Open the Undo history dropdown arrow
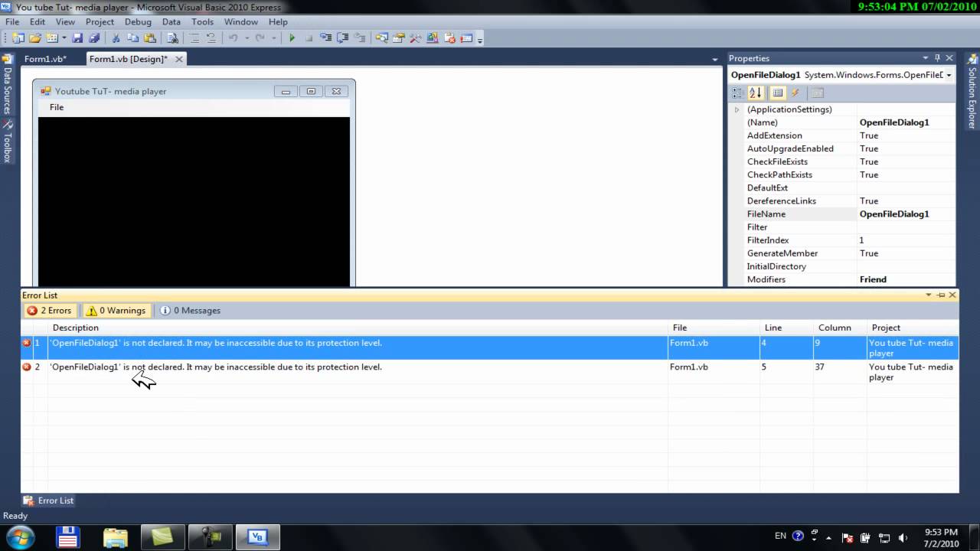The width and height of the screenshot is (980, 551). [x=247, y=38]
